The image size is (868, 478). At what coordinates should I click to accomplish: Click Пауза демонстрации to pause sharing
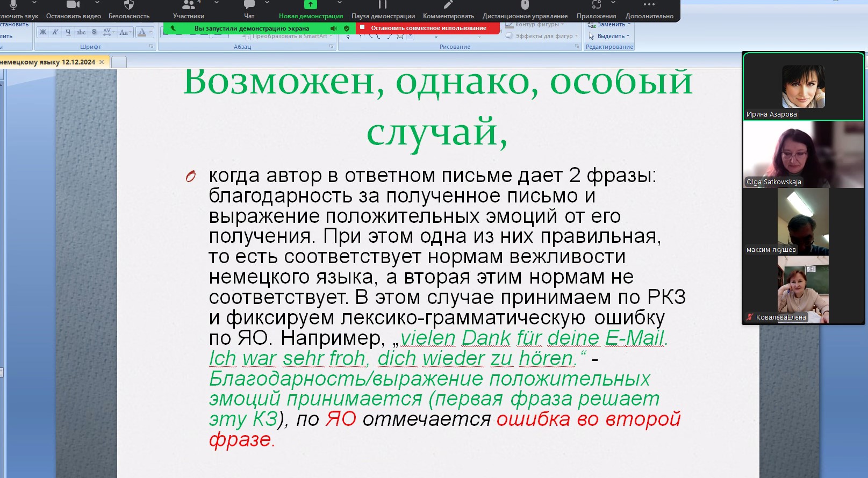[x=383, y=5]
